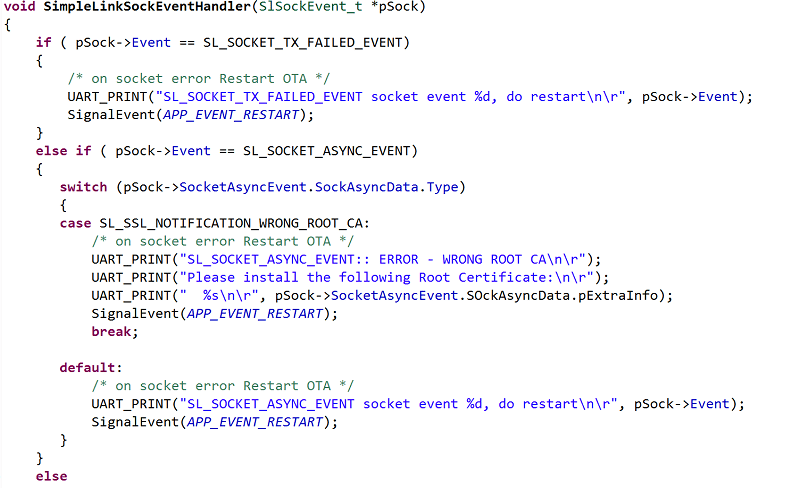This screenshot has width=800, height=488.
Task: Click the pExtraInfo member reference
Action: click(630, 295)
